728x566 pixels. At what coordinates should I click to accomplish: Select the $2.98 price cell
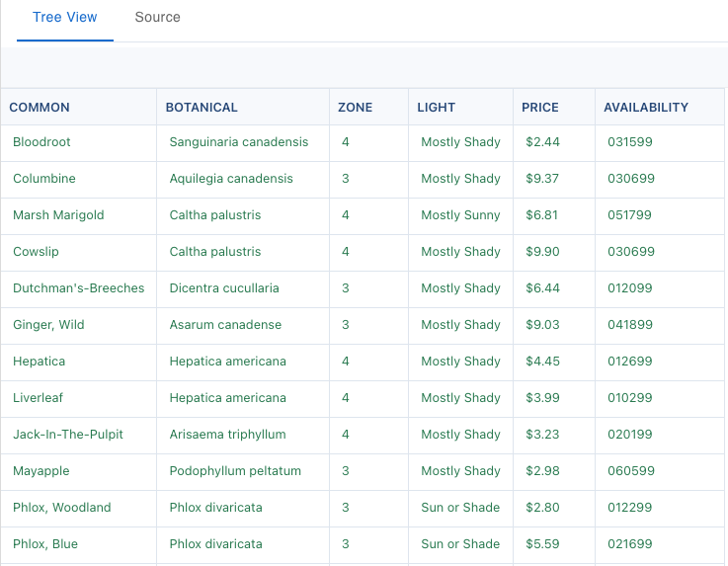click(554, 471)
